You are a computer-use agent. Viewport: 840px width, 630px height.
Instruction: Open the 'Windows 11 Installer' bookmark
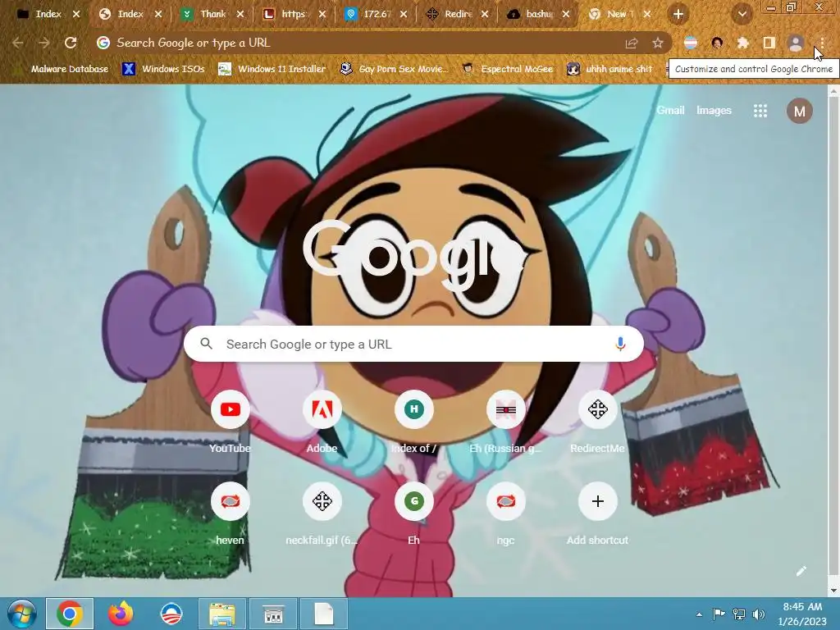tap(272, 69)
